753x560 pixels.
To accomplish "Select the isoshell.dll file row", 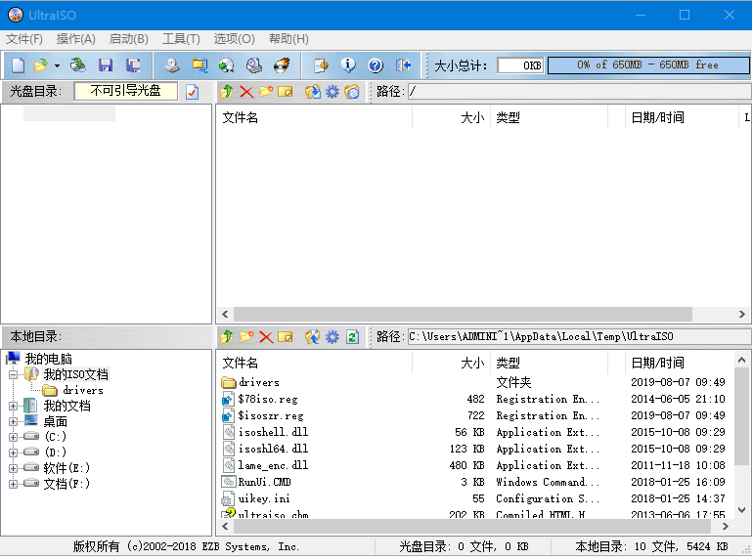I will (x=475, y=432).
